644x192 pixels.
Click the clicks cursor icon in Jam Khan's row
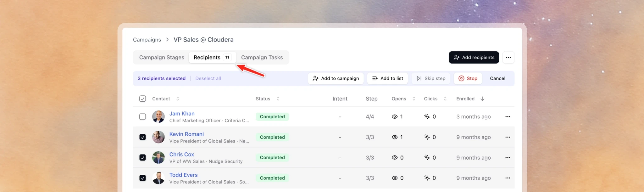click(x=427, y=116)
